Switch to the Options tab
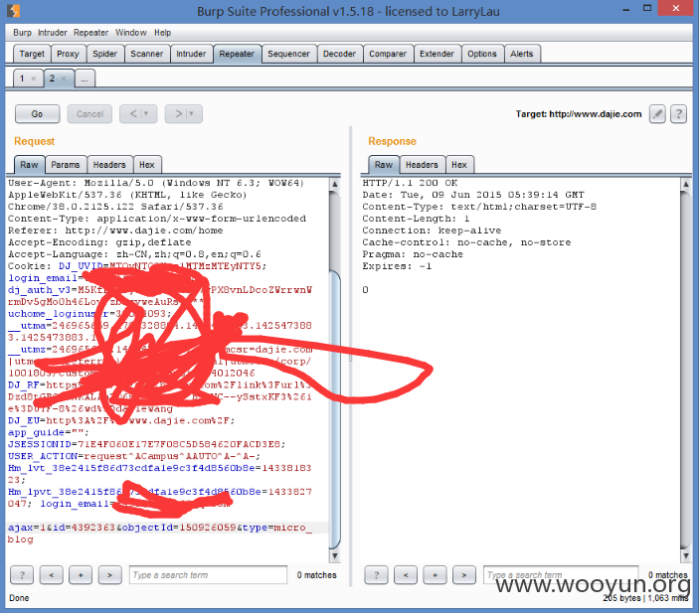 (482, 54)
